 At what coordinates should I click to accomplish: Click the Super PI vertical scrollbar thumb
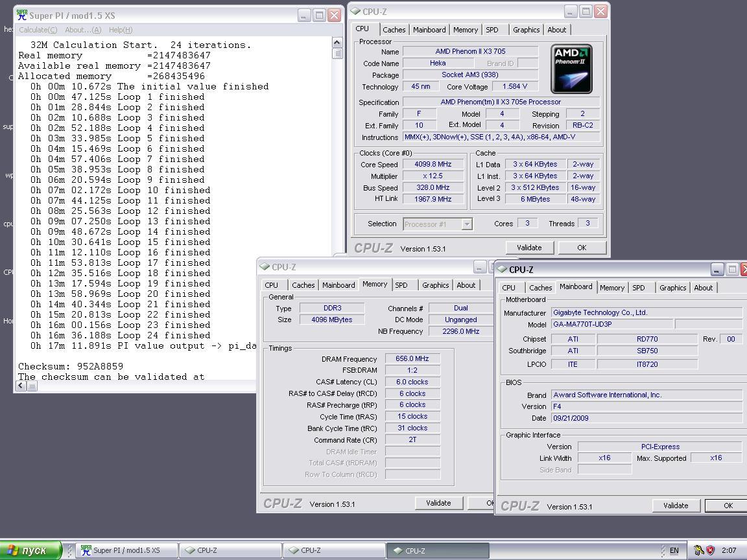[337, 53]
